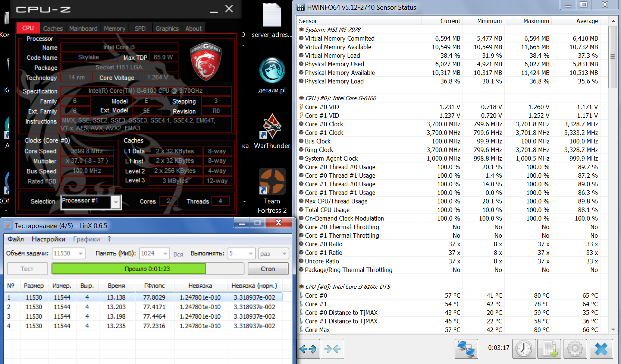
Task: Open the Processor #1 selection dropdown in CPU-Z
Action: pyautogui.click(x=116, y=202)
